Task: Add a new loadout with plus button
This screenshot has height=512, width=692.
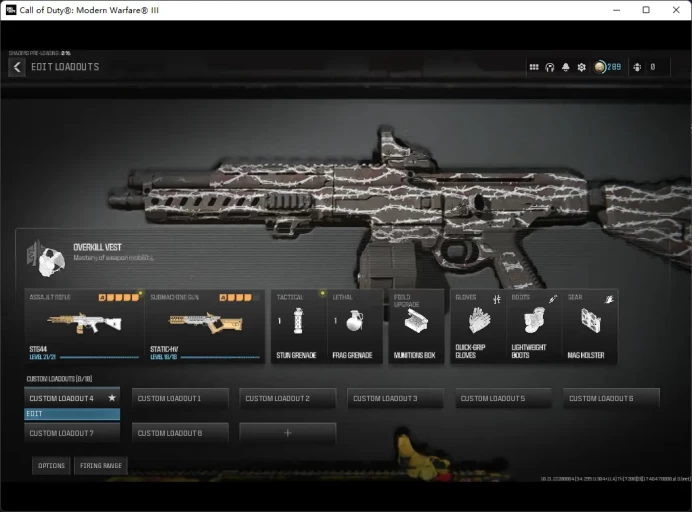Action: coord(288,433)
